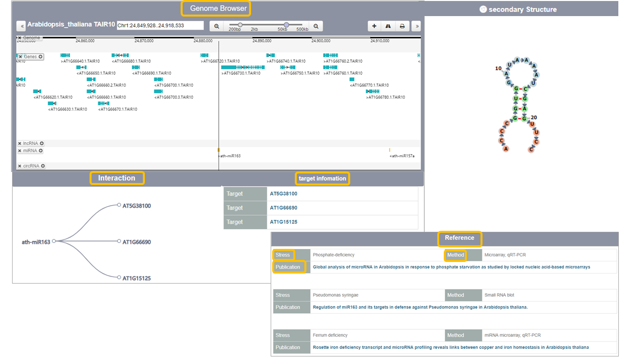Click the print icon in browser toolbar

click(x=402, y=26)
